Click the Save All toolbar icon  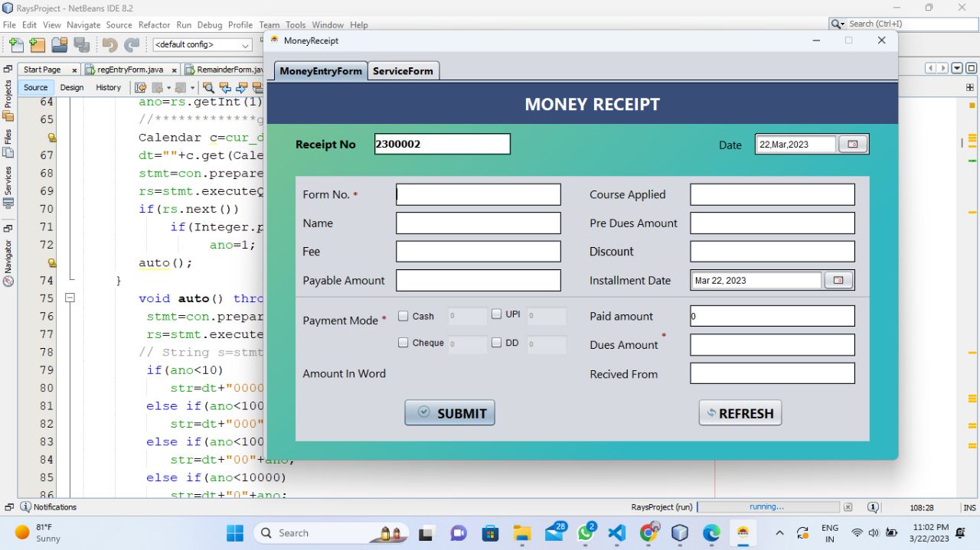point(81,45)
